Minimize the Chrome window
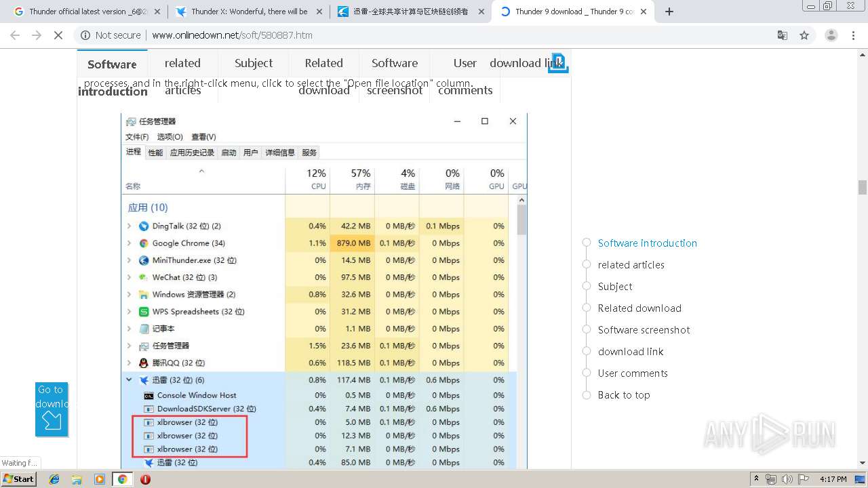The height and width of the screenshot is (488, 868). (811, 6)
